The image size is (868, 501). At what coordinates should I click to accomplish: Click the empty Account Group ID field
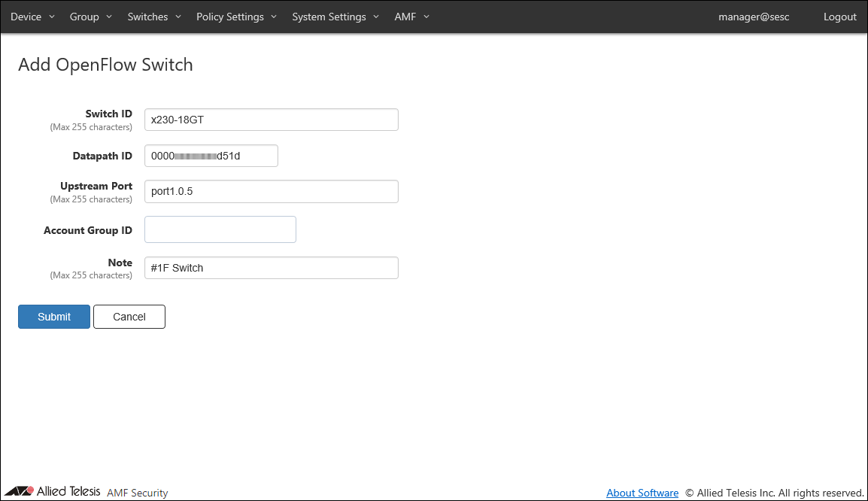coord(220,230)
